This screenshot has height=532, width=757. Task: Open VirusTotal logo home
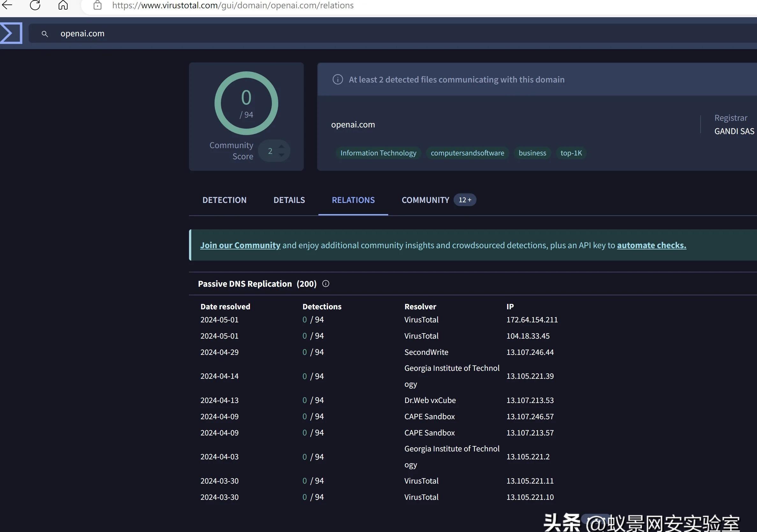pyautogui.click(x=11, y=33)
